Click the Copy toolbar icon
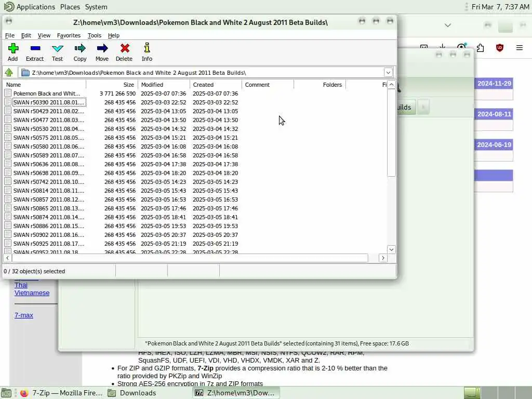Screen dimensions: 532x399 point(80,48)
